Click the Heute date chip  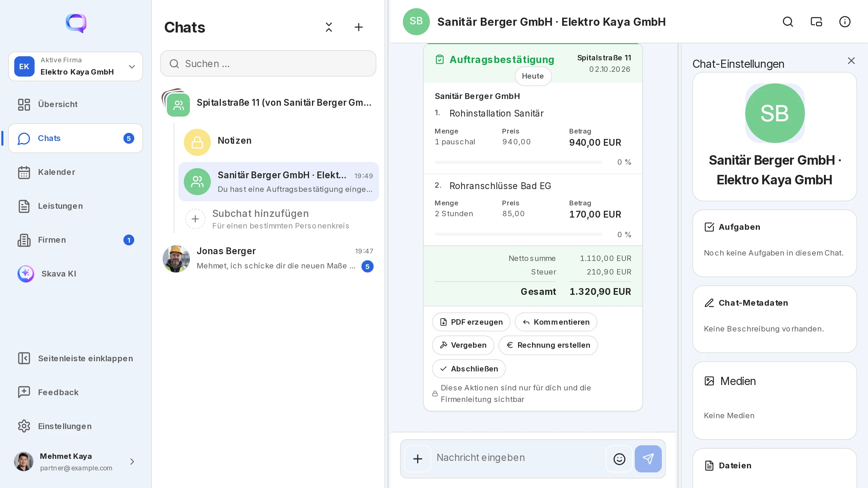point(533,76)
